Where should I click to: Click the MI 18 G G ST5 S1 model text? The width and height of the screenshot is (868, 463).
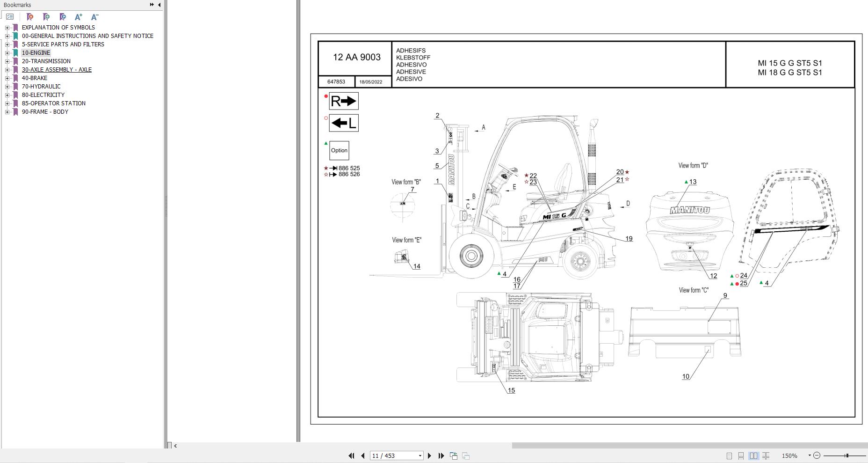pyautogui.click(x=790, y=72)
